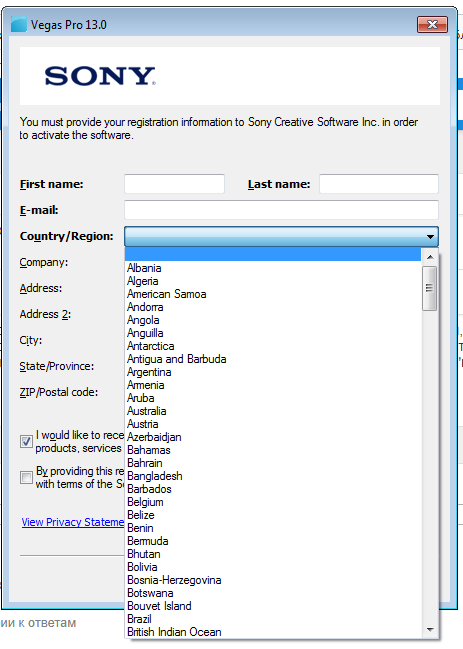Click the First name input field
Viewport: 463px width, 649px height.
[174, 184]
